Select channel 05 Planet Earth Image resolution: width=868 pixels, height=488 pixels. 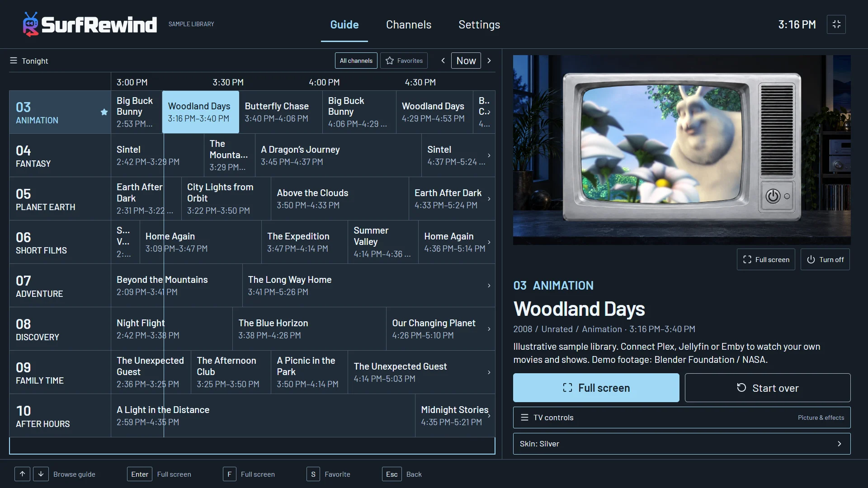click(x=60, y=199)
